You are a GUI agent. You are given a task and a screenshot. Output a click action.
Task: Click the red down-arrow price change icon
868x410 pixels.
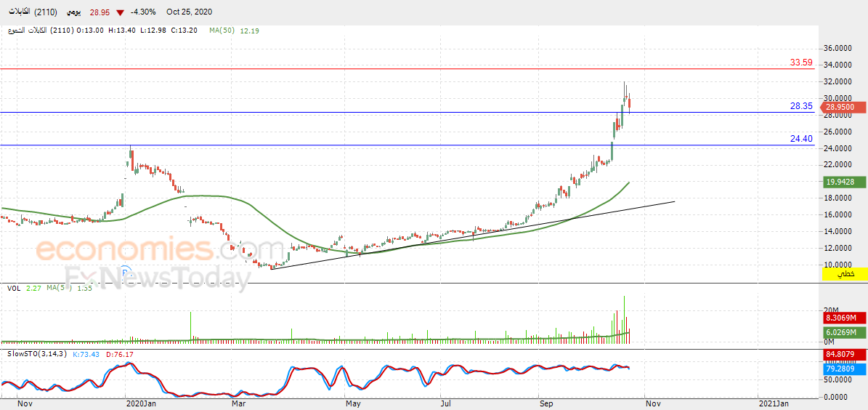(120, 12)
